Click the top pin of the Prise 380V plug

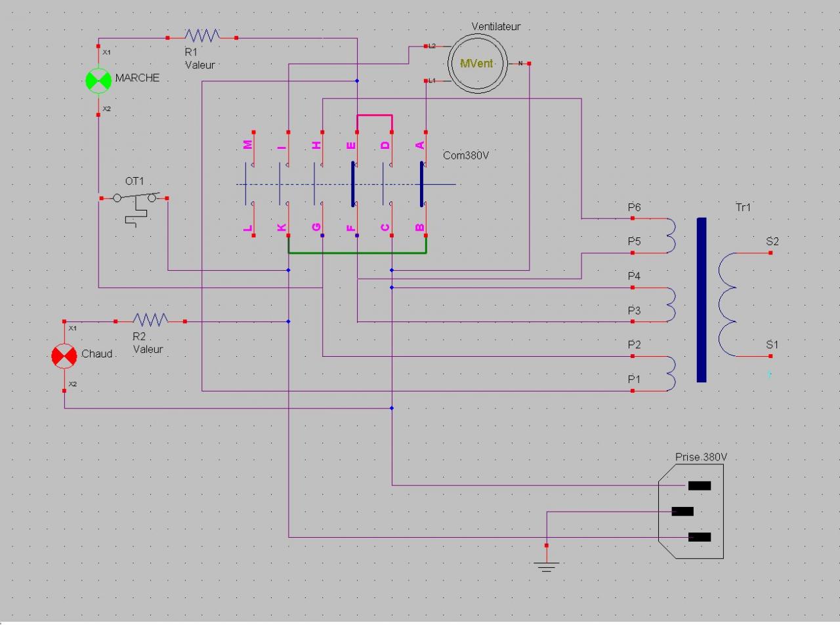coord(700,486)
